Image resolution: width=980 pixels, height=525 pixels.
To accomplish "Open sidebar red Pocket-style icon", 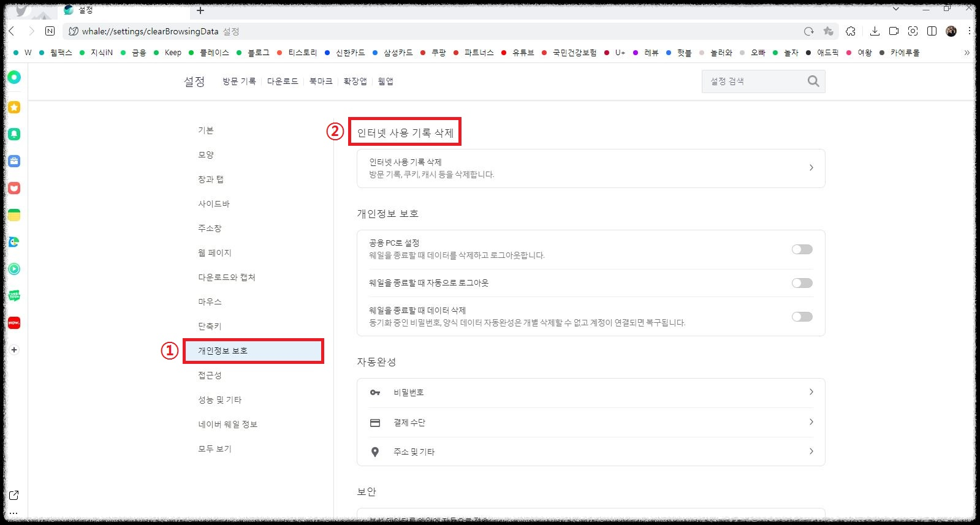I will click(x=14, y=188).
